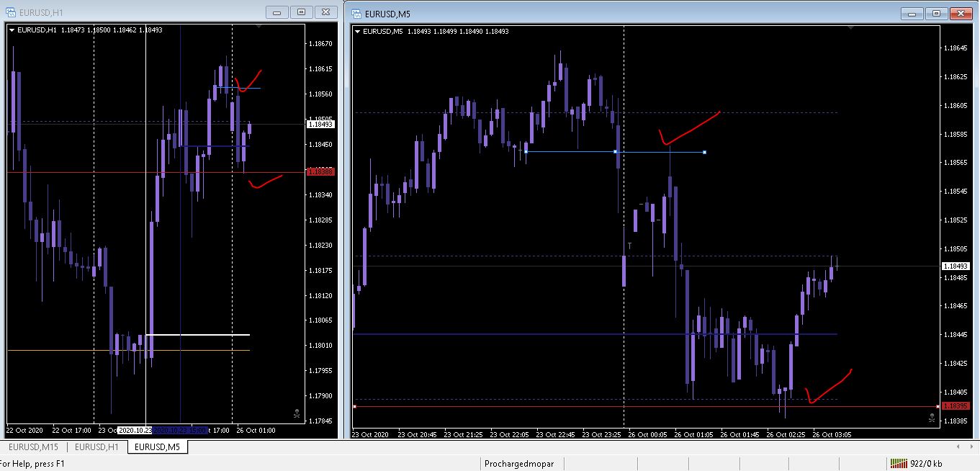The image size is (980, 471).
Task: Click the skull expert icon in H1 chart
Action: click(297, 413)
